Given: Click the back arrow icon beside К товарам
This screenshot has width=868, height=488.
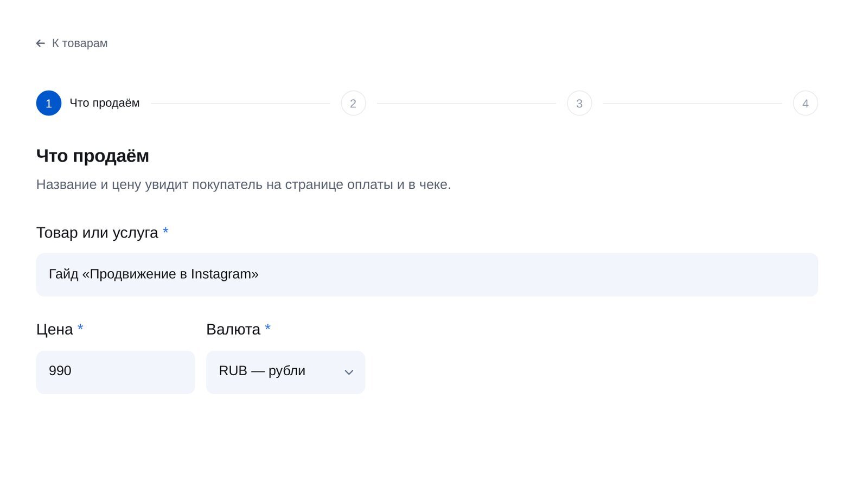Looking at the screenshot, I should pos(41,43).
